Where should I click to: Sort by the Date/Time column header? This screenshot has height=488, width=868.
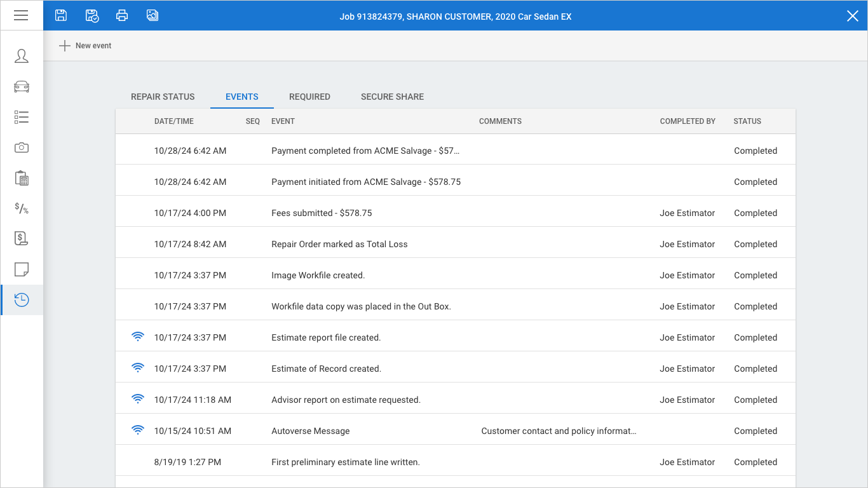[x=174, y=121]
